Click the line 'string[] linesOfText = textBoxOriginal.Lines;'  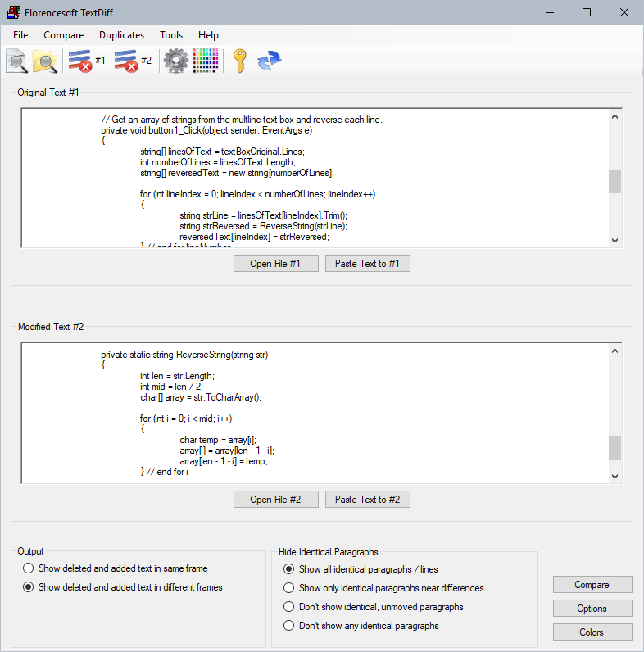223,152
